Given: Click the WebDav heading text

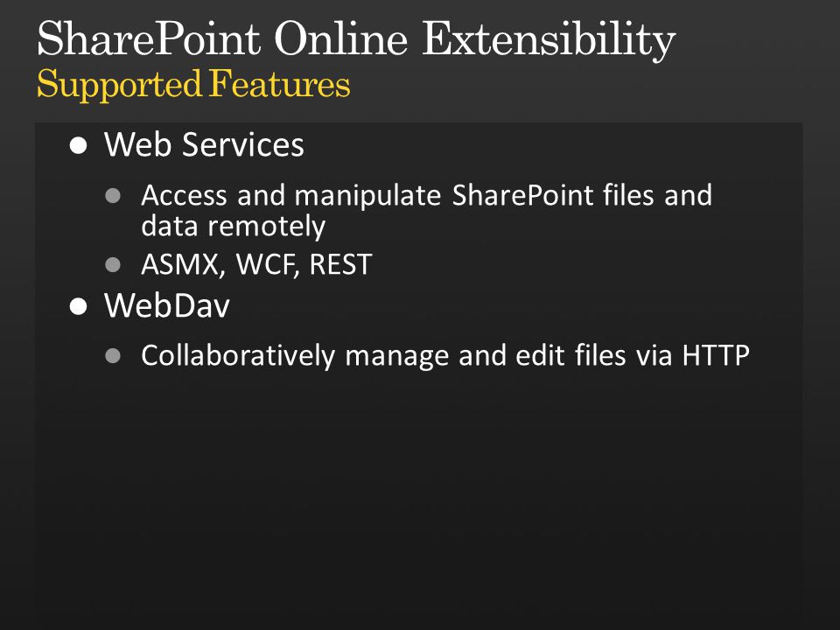Looking at the screenshot, I should 166,306.
